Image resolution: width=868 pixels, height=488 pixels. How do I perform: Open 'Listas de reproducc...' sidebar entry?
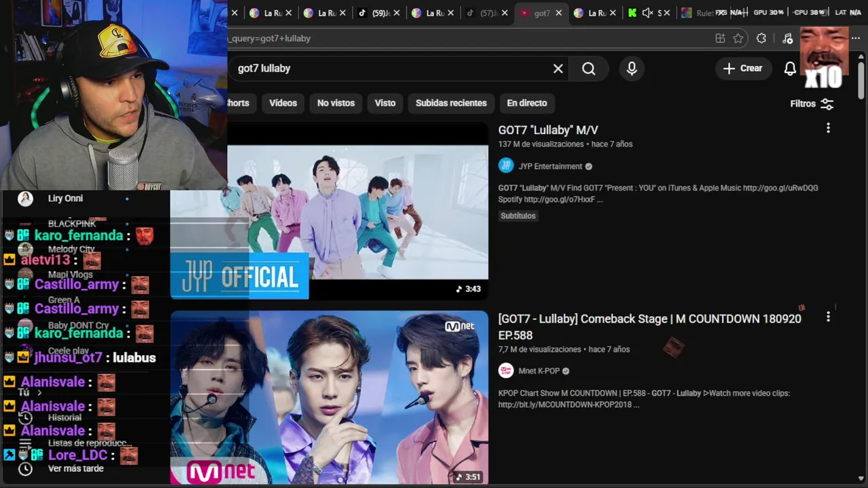(x=90, y=443)
